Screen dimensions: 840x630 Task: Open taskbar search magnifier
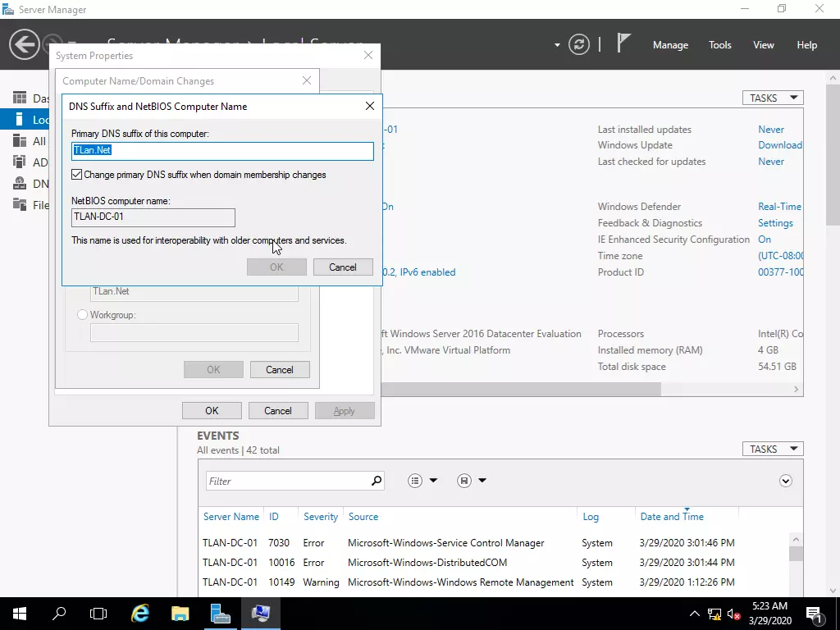(59, 614)
